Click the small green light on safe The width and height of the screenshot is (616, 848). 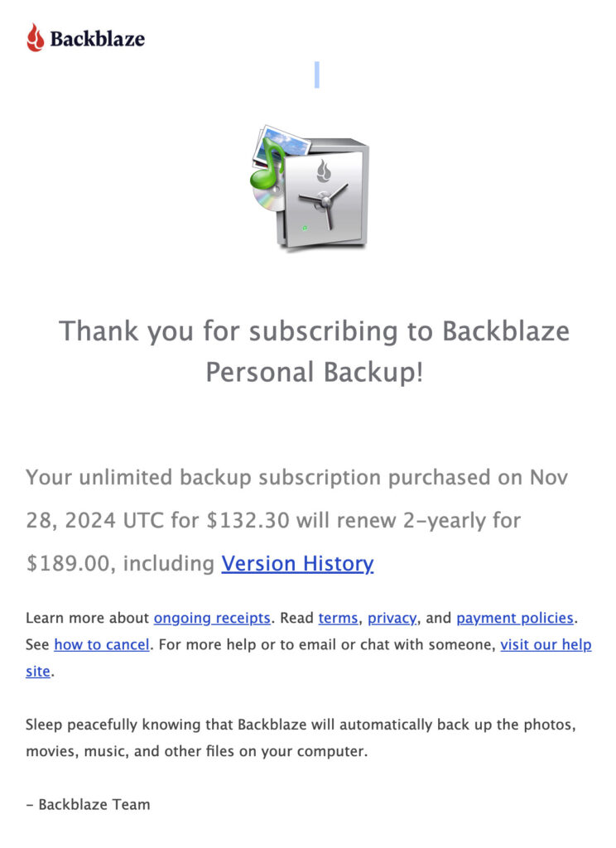tap(305, 228)
